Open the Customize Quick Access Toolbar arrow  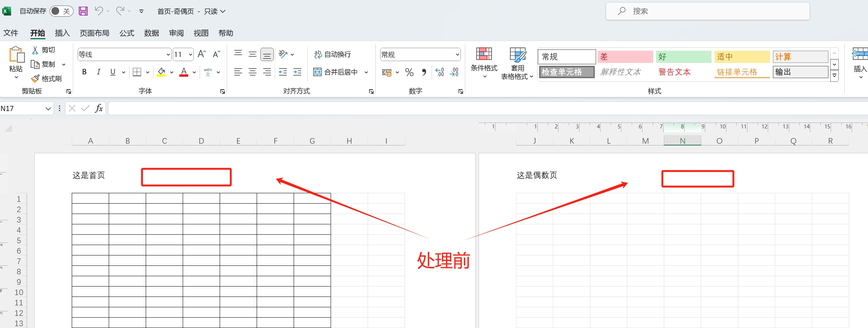click(141, 11)
